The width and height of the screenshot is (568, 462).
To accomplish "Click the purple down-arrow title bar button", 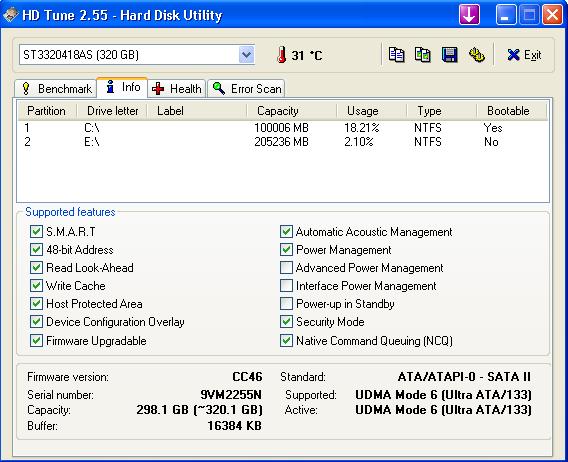I will click(469, 15).
